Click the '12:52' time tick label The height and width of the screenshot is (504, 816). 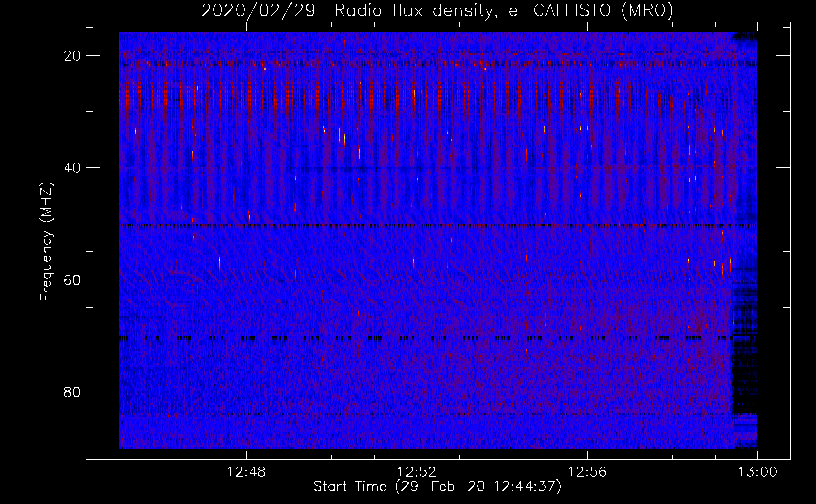pyautogui.click(x=417, y=472)
